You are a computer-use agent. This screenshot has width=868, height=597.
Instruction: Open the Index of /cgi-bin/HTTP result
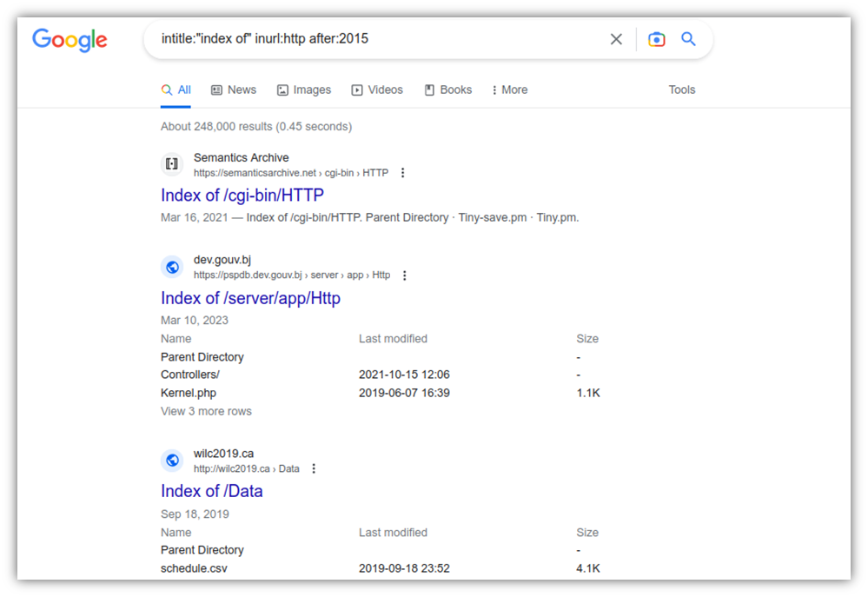(x=242, y=195)
